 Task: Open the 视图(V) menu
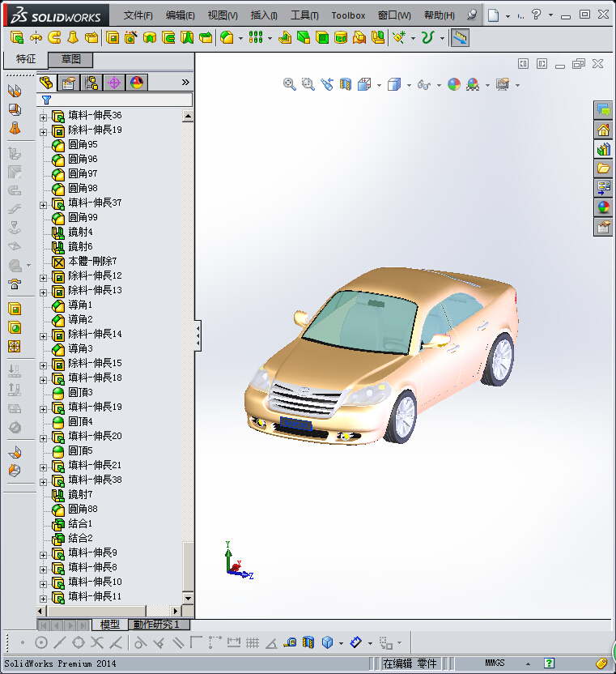[223, 15]
